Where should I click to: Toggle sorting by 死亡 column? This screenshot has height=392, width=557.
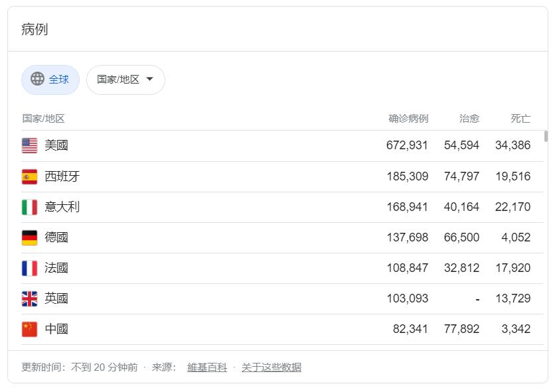point(520,118)
